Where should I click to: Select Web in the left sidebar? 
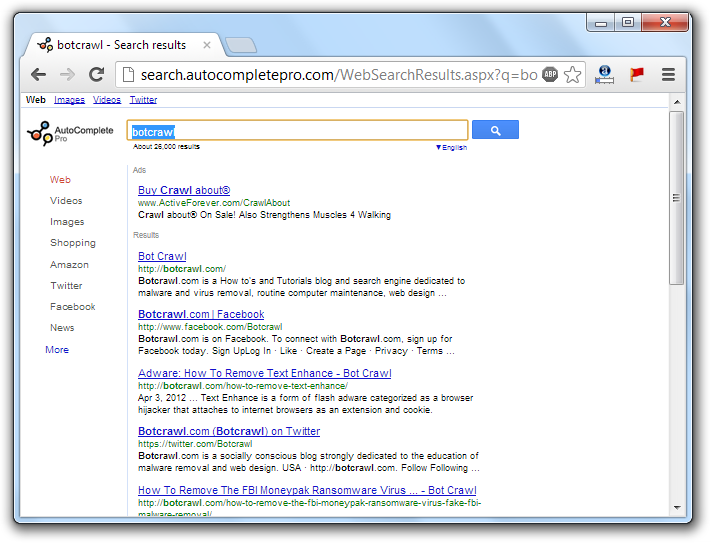(x=60, y=179)
